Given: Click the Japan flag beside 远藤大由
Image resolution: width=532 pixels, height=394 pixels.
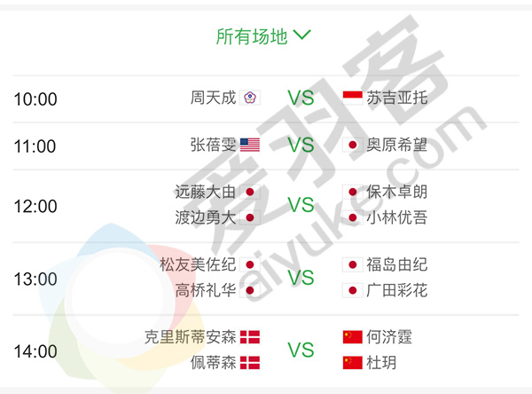Looking at the screenshot, I should pyautogui.click(x=250, y=192).
